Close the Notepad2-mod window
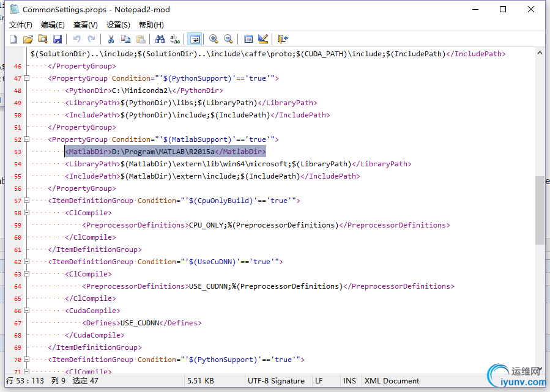550x392 pixels. 530,9
